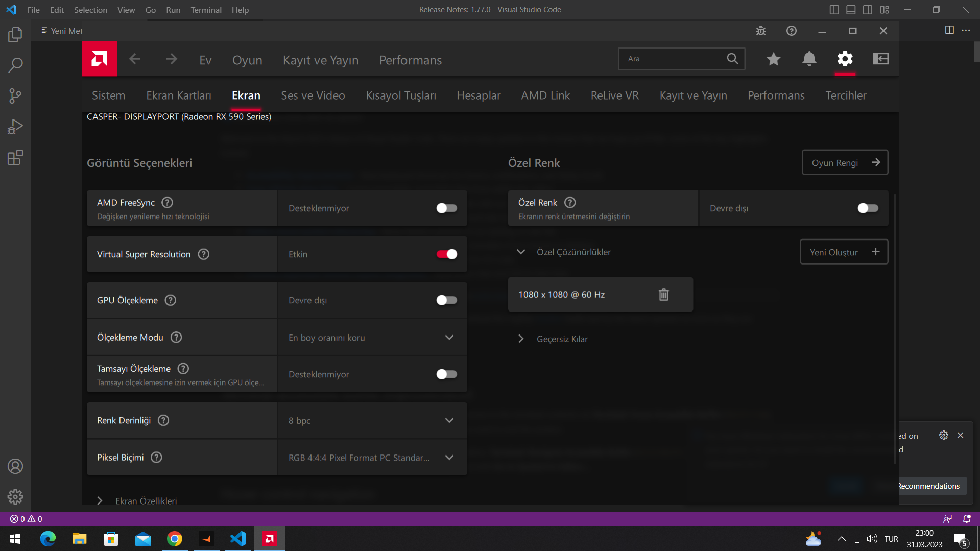Open VS Code Accounts icon
The height and width of the screenshot is (551, 980).
tap(15, 466)
